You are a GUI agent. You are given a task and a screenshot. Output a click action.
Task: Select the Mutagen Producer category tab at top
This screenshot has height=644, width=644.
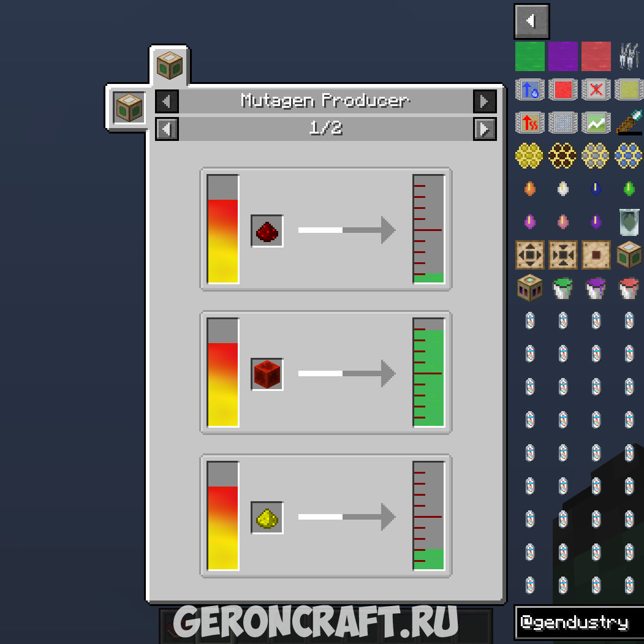pyautogui.click(x=170, y=66)
